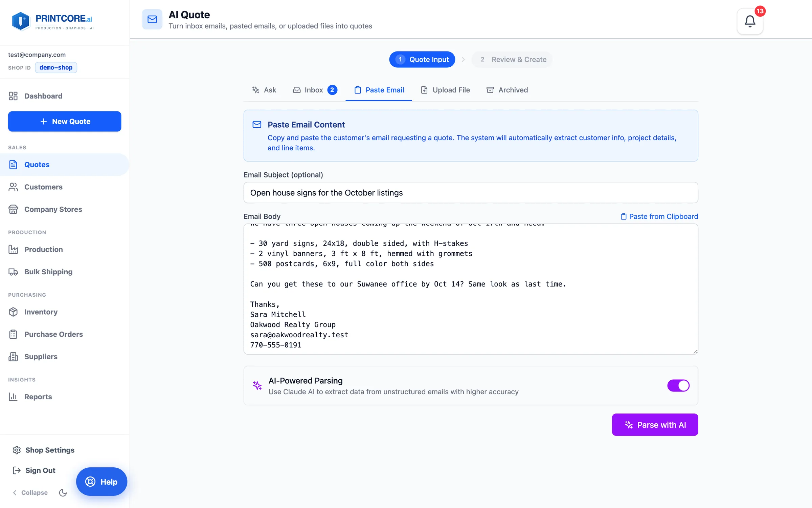Viewport: 812px width, 508px height.
Task: Switch to the Ask tab
Action: click(264, 90)
